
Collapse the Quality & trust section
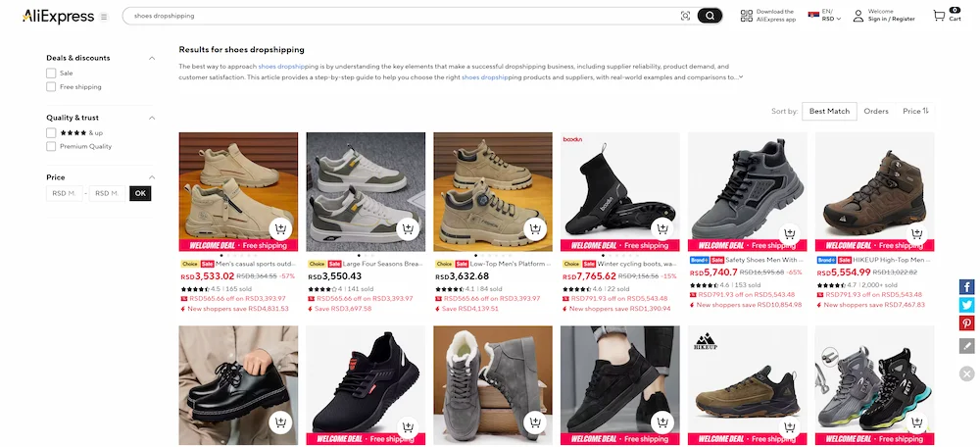151,118
